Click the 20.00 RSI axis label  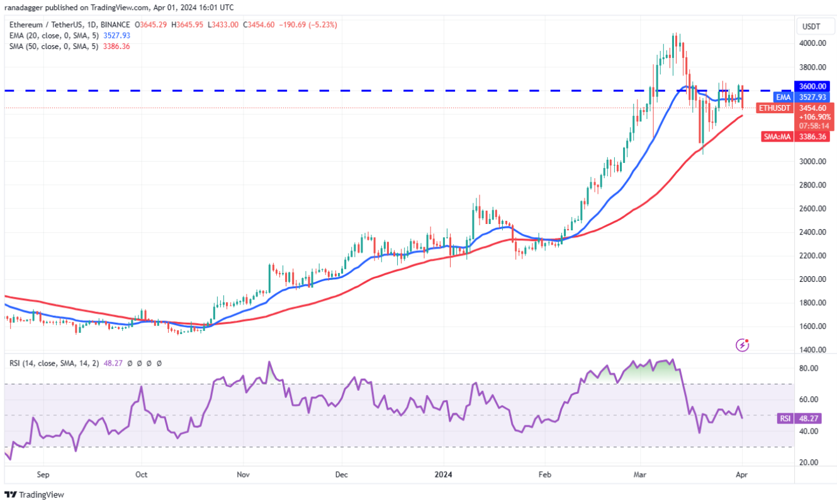coord(809,462)
